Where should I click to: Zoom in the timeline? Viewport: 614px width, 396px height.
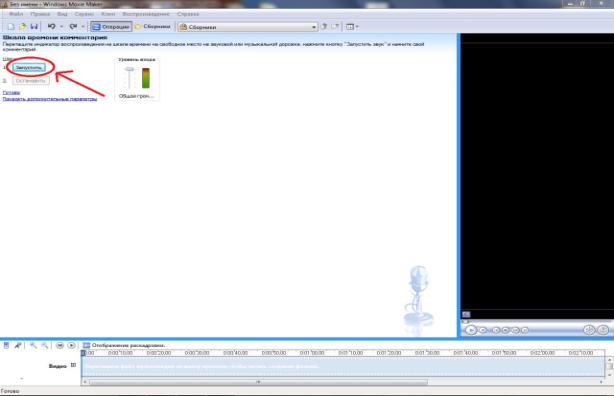(33, 345)
